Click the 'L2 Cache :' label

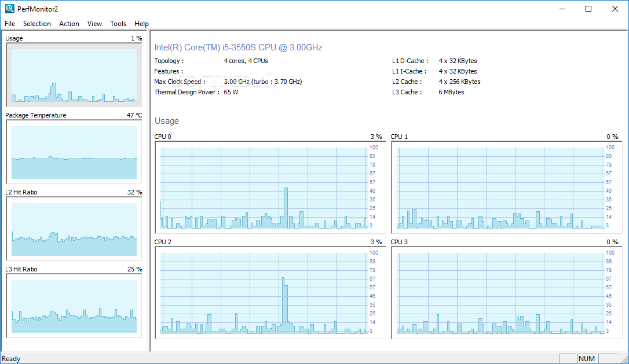tap(407, 82)
